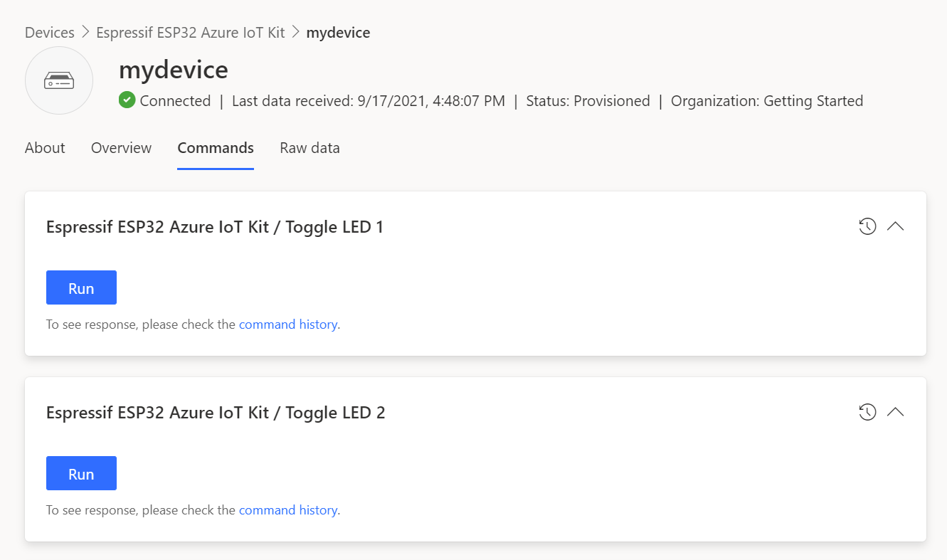
Task: Open command history icon for Toggle LED 1
Action: (x=867, y=227)
